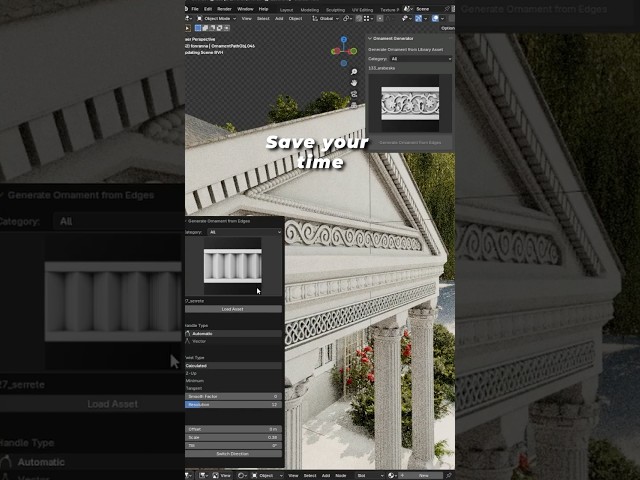Screen dimensions: 640x480
Task: Toggle the camera view icon
Action: [x=354, y=94]
